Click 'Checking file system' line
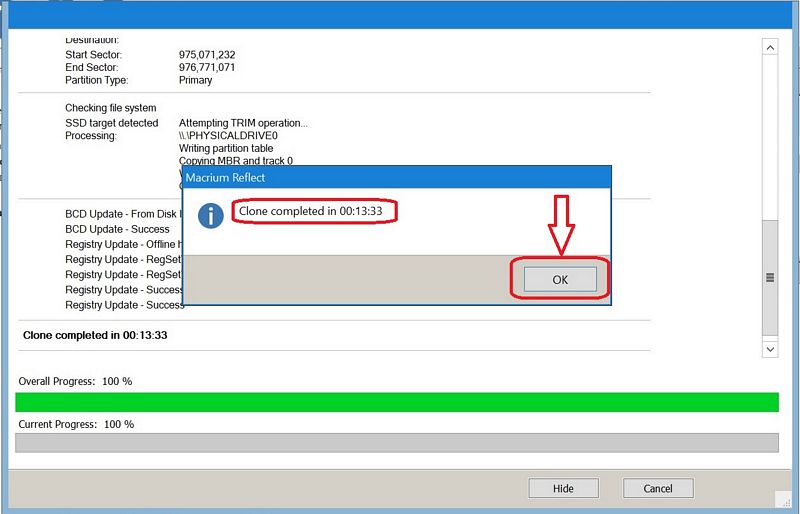Screen dimensions: 800x514 (x=110, y=108)
